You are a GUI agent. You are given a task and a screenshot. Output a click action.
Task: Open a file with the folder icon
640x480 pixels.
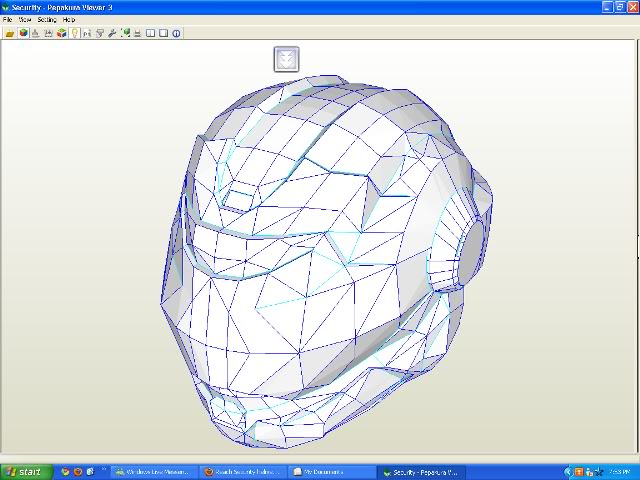[x=10, y=33]
